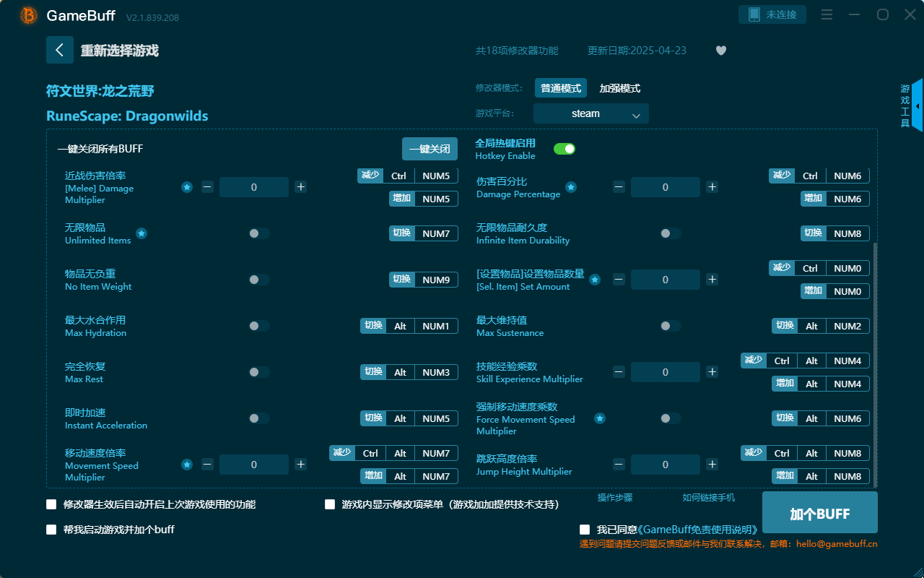The height and width of the screenshot is (578, 924).
Task: Click the star next to Damage Percentage
Action: coord(571,186)
